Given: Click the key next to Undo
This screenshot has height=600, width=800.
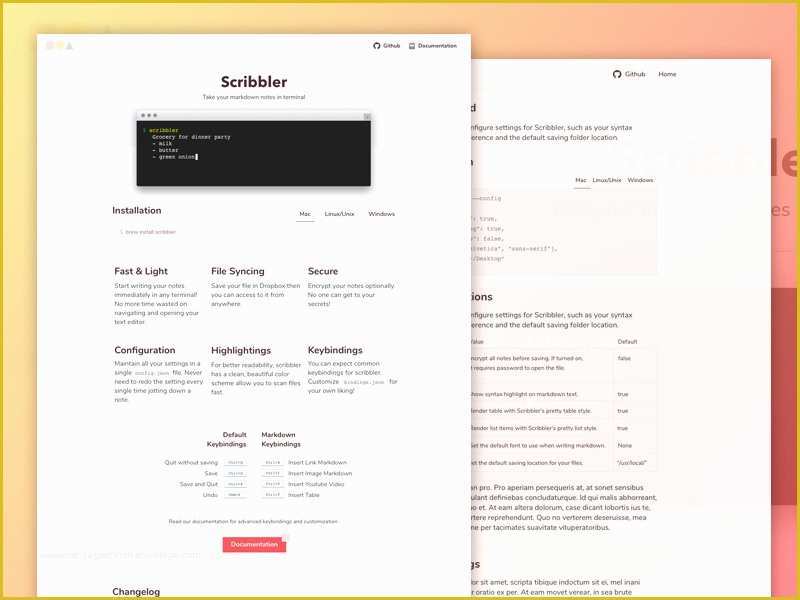Looking at the screenshot, I should 236,495.
